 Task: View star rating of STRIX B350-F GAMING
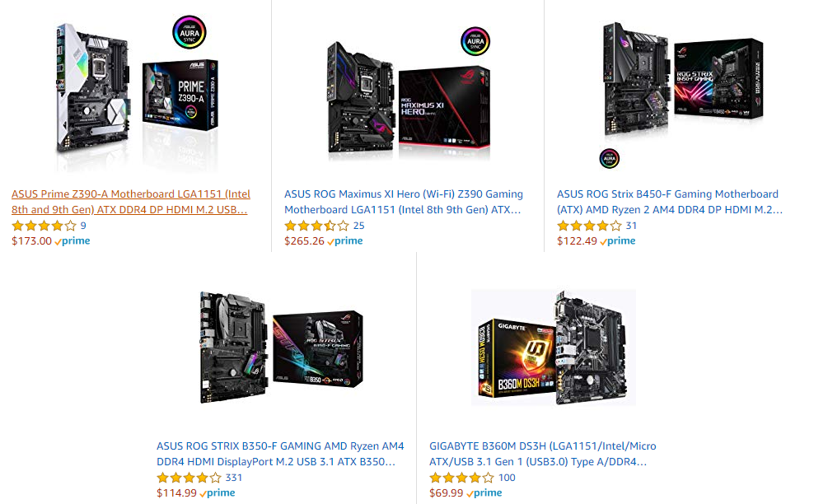tap(189, 478)
